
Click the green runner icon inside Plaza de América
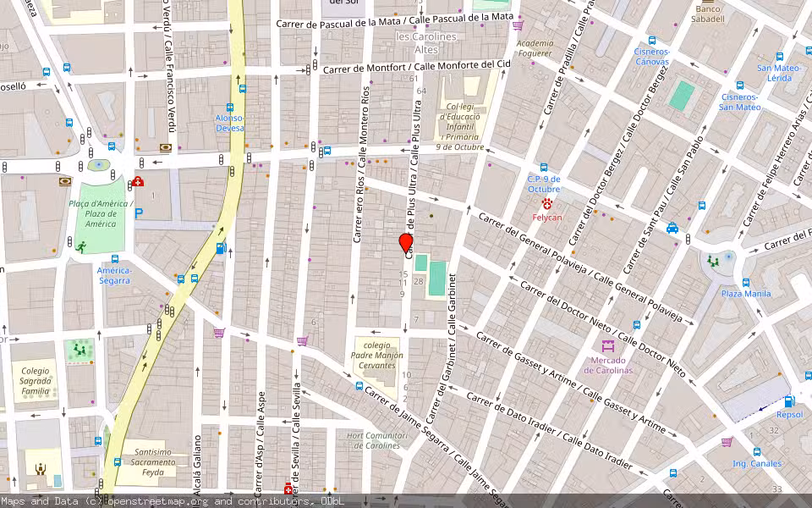[81, 246]
